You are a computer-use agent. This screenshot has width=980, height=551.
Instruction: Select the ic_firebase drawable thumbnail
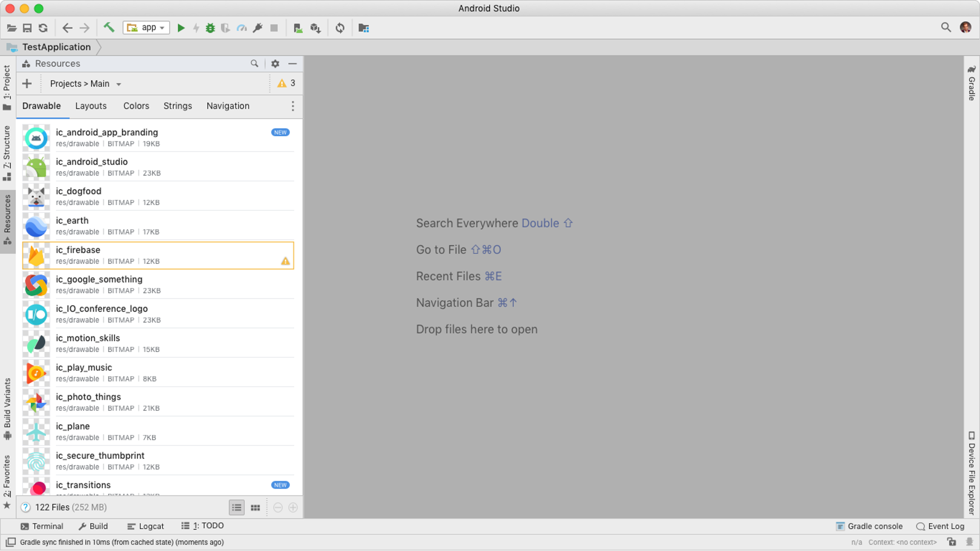click(36, 256)
